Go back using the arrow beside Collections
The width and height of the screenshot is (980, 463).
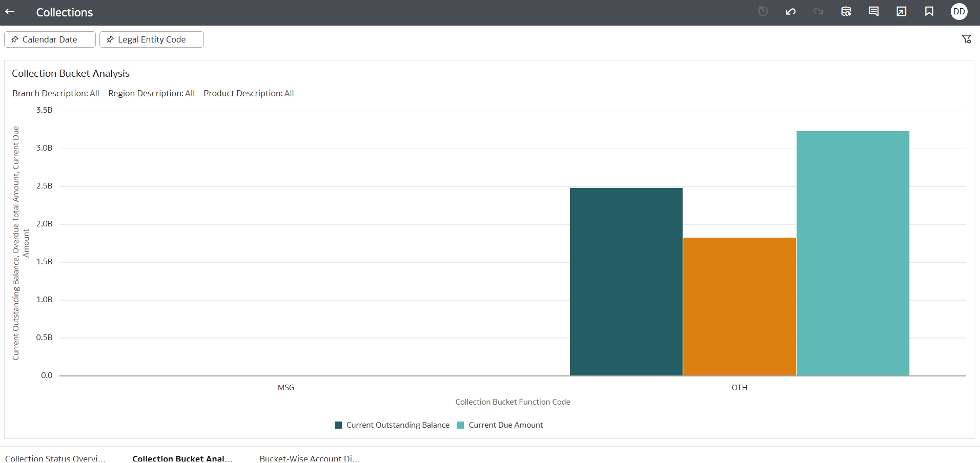[x=10, y=12]
